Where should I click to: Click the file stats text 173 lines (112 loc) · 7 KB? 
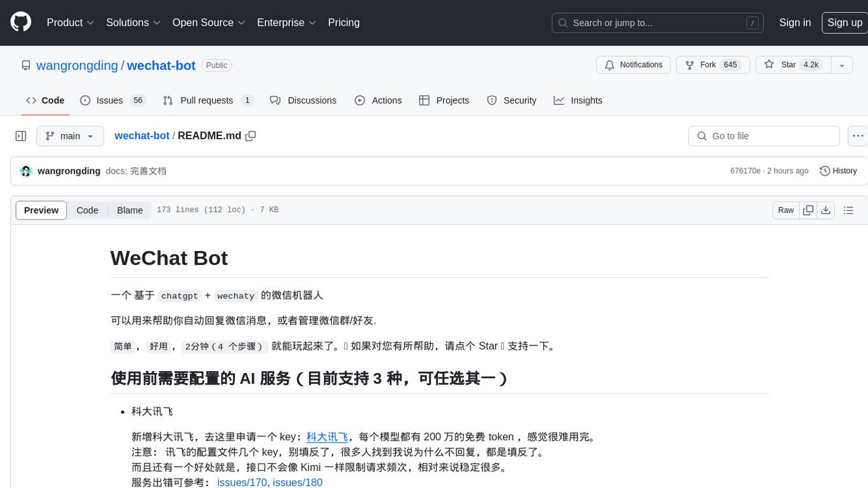218,210
